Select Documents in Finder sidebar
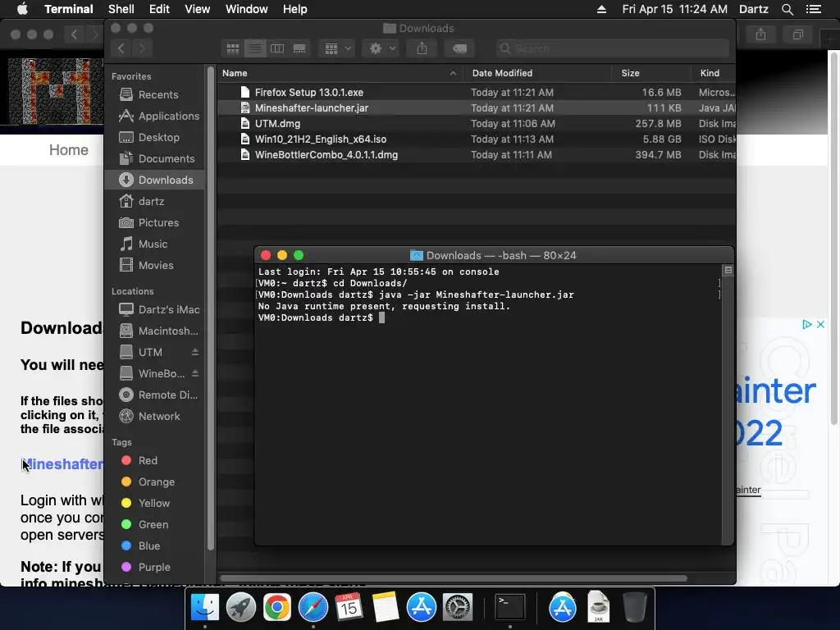This screenshot has height=630, width=840. click(x=154, y=158)
